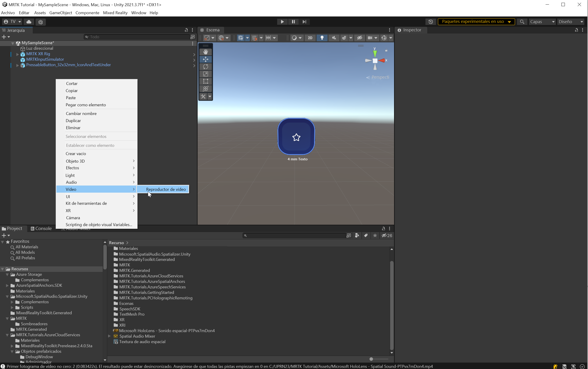The width and height of the screenshot is (588, 369).
Task: Activate the Rotate tool
Action: [x=205, y=66]
